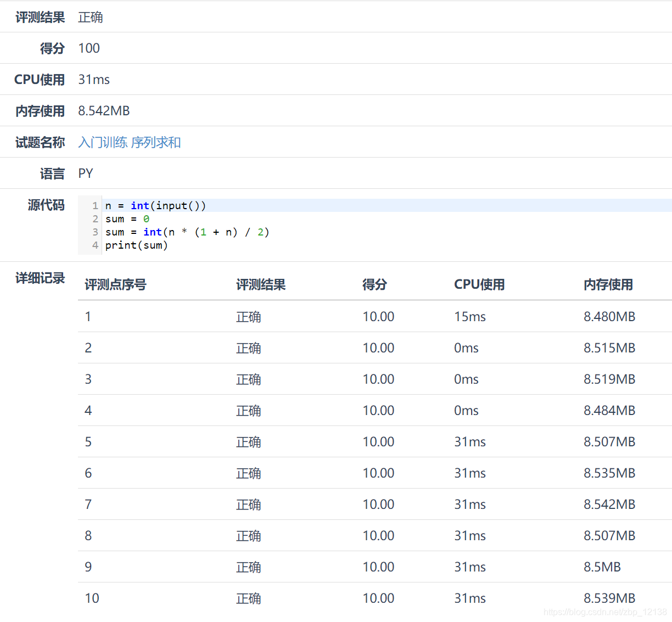Click the 评测点序号 column header
This screenshot has height=622, width=672.
point(115,284)
